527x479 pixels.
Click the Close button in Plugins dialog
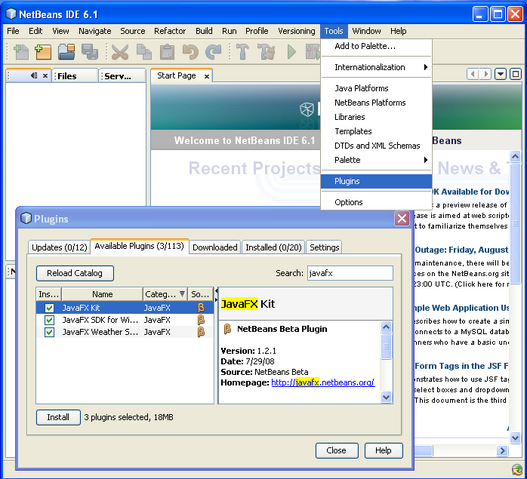coord(336,450)
